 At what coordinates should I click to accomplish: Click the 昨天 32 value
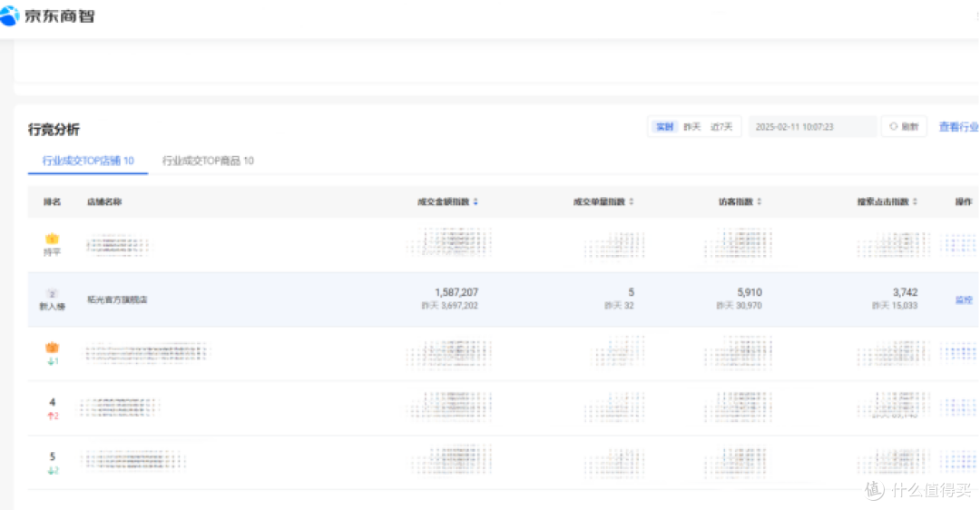tap(620, 306)
